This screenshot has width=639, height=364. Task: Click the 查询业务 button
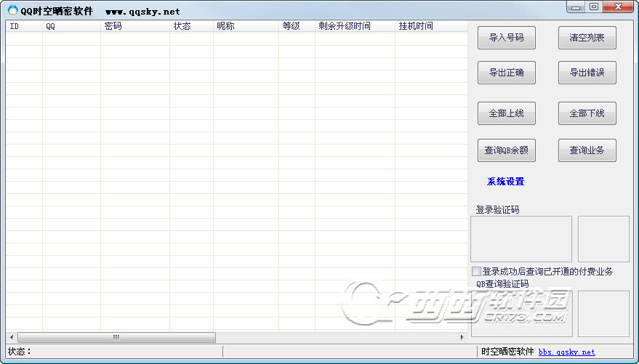coord(587,150)
